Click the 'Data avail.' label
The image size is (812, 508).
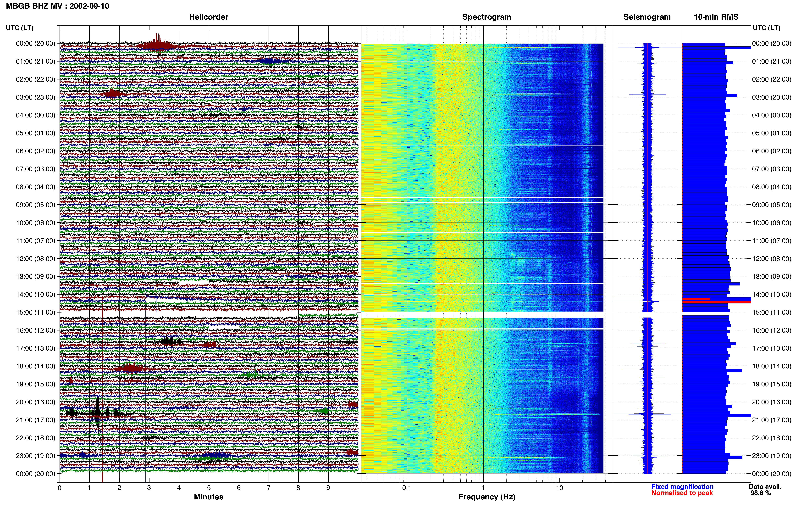765,486
